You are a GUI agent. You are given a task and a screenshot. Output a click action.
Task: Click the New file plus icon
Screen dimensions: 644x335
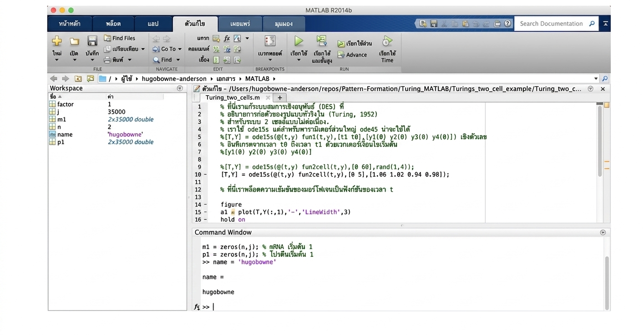point(57,41)
